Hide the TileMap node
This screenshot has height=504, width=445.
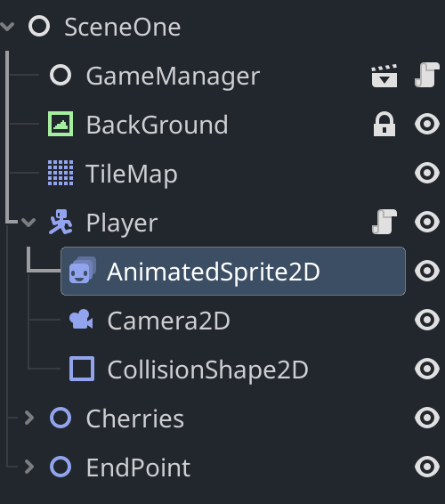pos(427,173)
